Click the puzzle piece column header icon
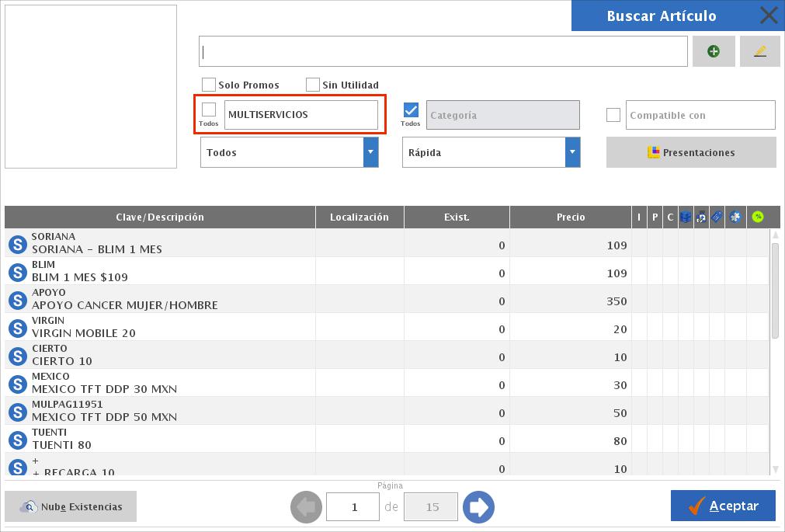 pyautogui.click(x=735, y=217)
